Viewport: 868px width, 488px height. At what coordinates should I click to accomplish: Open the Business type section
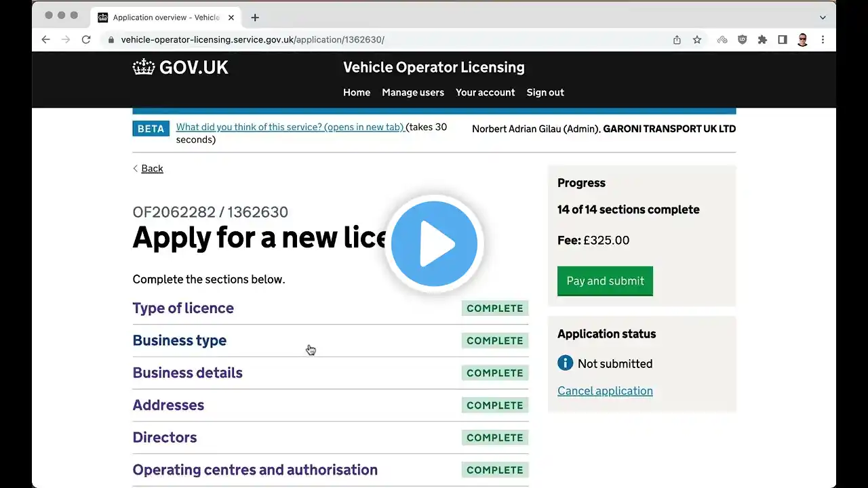180,340
